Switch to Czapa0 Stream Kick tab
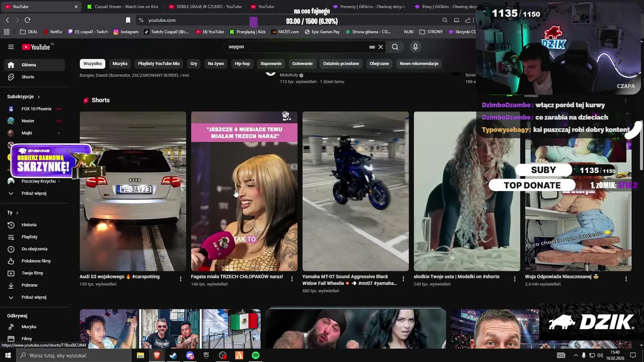 click(123, 7)
